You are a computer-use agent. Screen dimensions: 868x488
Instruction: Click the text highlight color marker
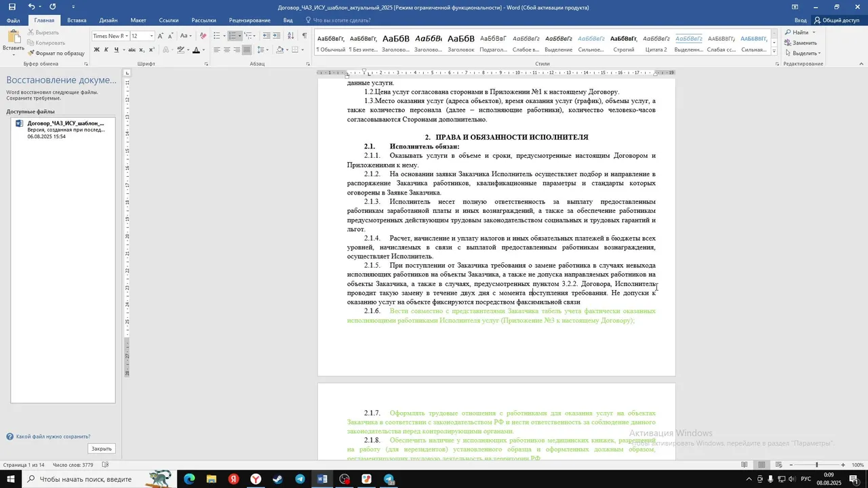(181, 49)
